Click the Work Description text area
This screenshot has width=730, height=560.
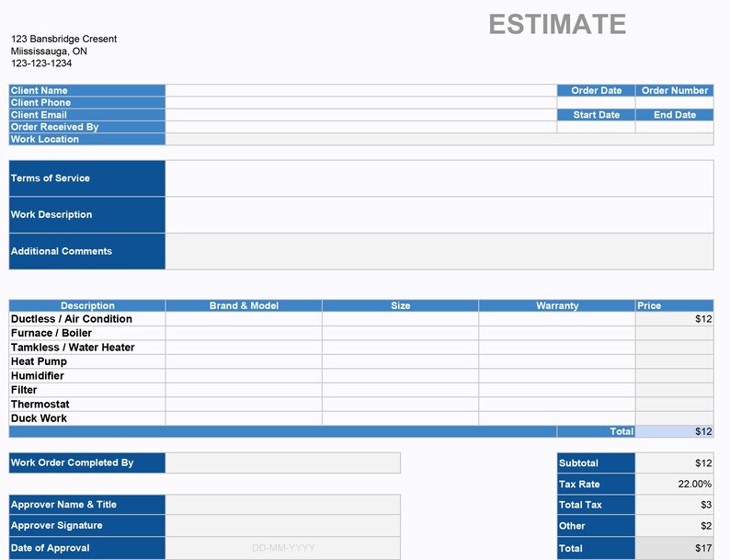(439, 214)
